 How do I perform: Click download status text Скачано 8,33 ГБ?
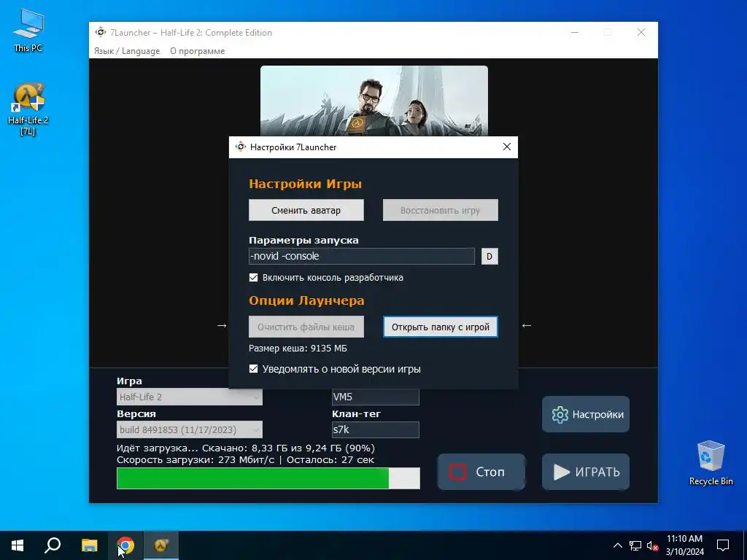click(x=246, y=448)
